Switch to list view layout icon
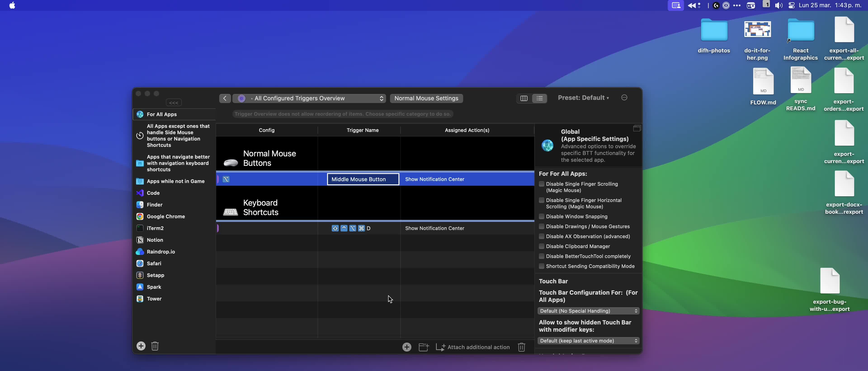This screenshot has height=371, width=868. pyautogui.click(x=540, y=98)
